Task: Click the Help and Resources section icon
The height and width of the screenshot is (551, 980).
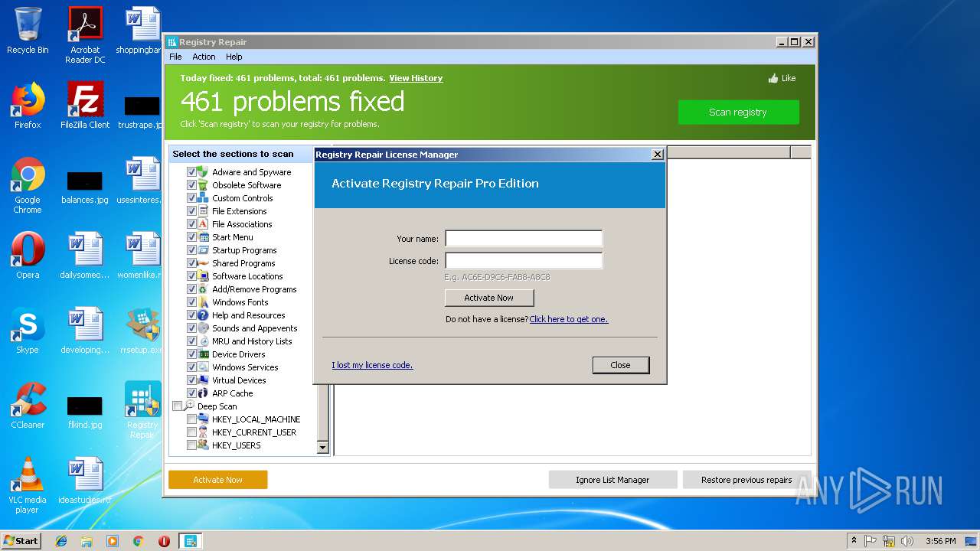Action: click(x=203, y=315)
